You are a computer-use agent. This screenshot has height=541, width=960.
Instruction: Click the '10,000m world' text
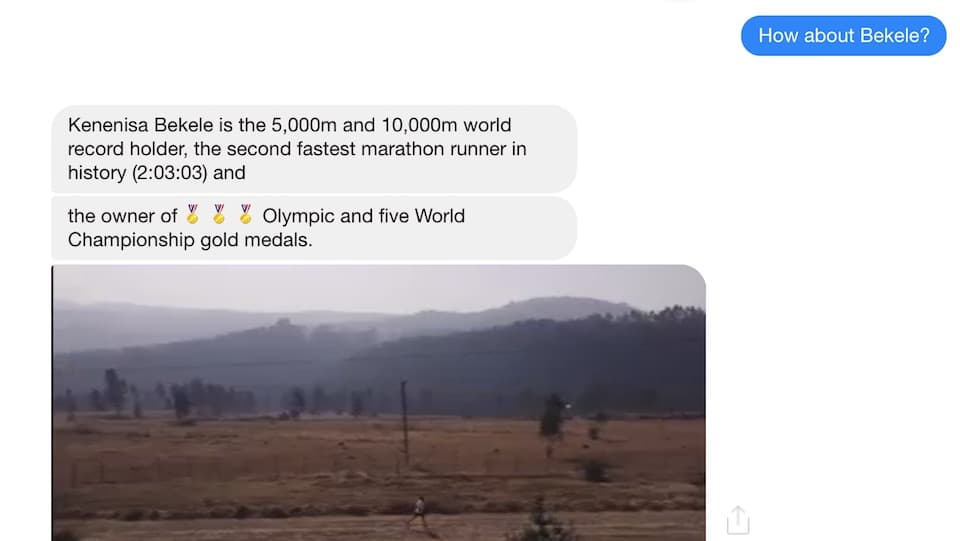[x=446, y=125]
